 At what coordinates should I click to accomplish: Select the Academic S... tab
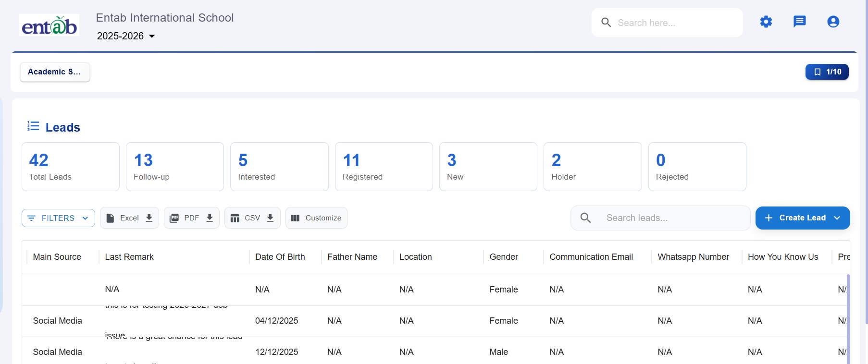tap(55, 72)
